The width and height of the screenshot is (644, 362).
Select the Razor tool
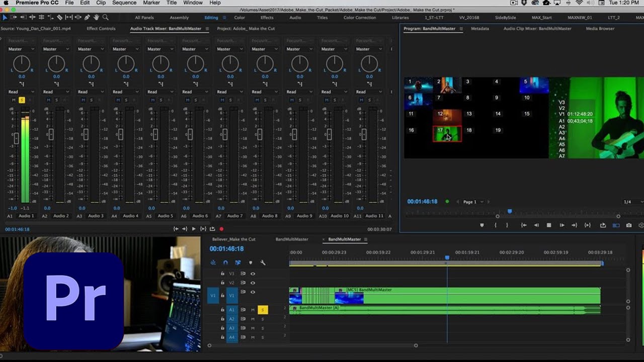[59, 17]
